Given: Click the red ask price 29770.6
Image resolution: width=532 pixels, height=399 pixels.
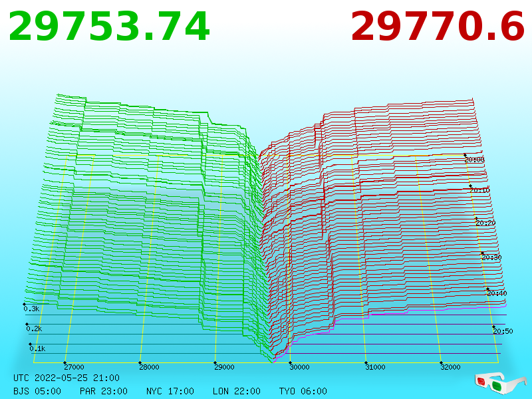Looking at the screenshot, I should [438, 27].
